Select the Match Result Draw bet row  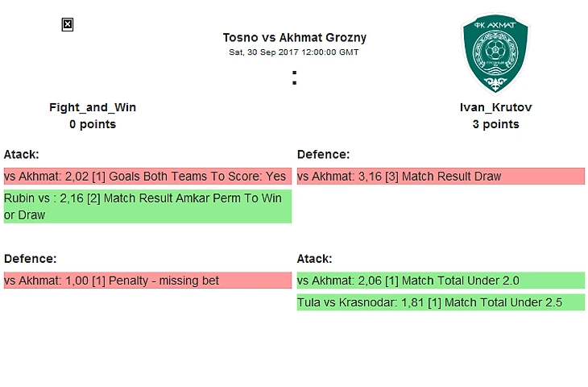click(441, 176)
